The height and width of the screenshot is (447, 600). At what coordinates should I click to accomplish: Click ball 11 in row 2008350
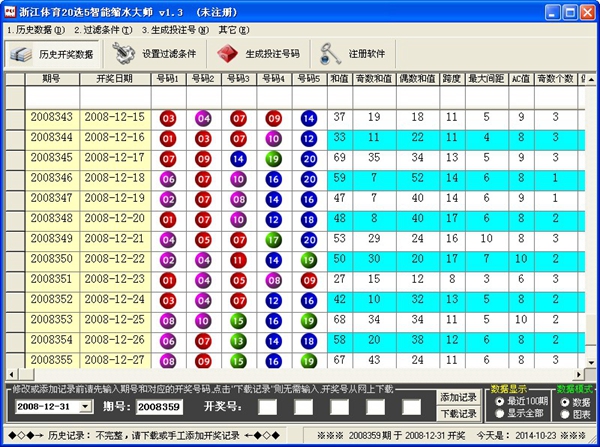pyautogui.click(x=238, y=260)
